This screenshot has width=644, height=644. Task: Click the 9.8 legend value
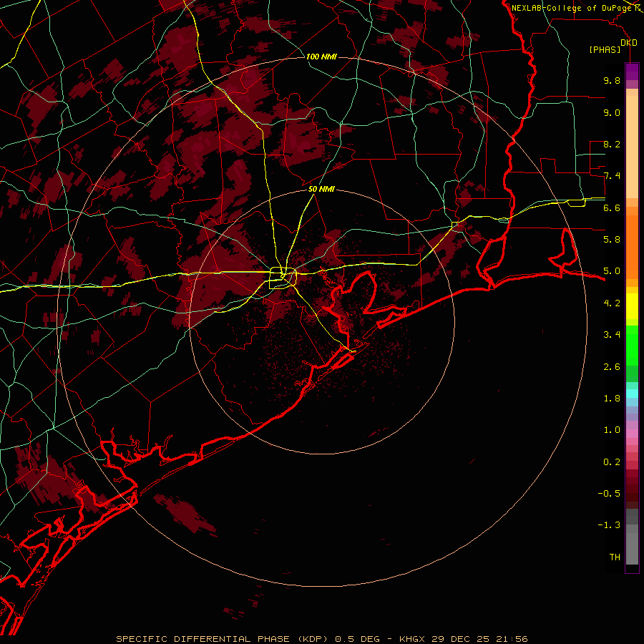pos(612,81)
